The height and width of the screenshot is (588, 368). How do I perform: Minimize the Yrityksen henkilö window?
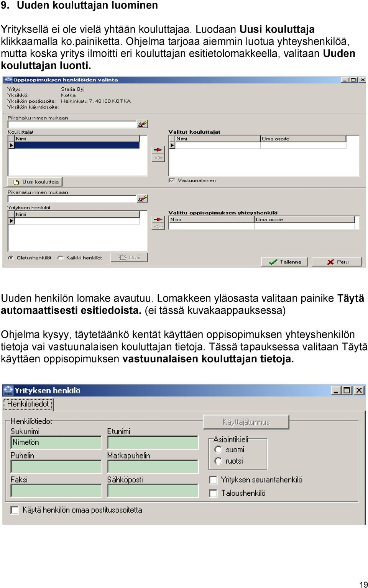(x=336, y=390)
